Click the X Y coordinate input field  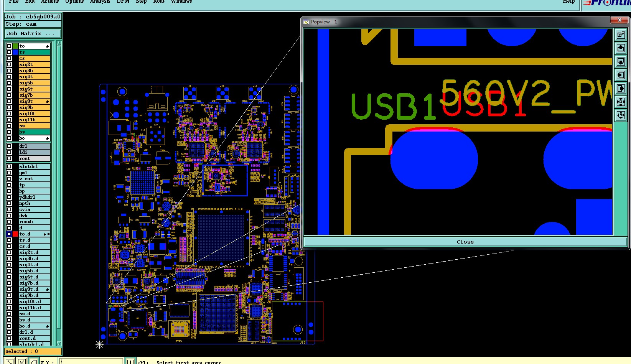91,361
